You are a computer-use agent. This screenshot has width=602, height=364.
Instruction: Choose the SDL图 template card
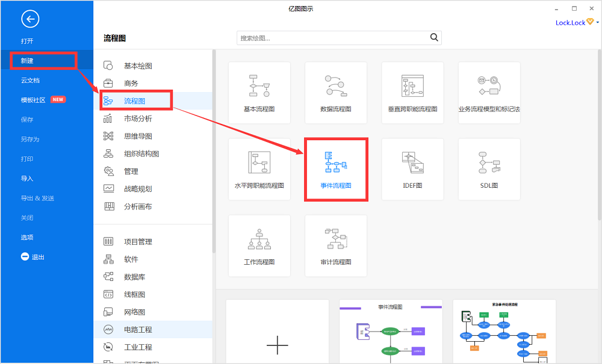[x=489, y=169]
